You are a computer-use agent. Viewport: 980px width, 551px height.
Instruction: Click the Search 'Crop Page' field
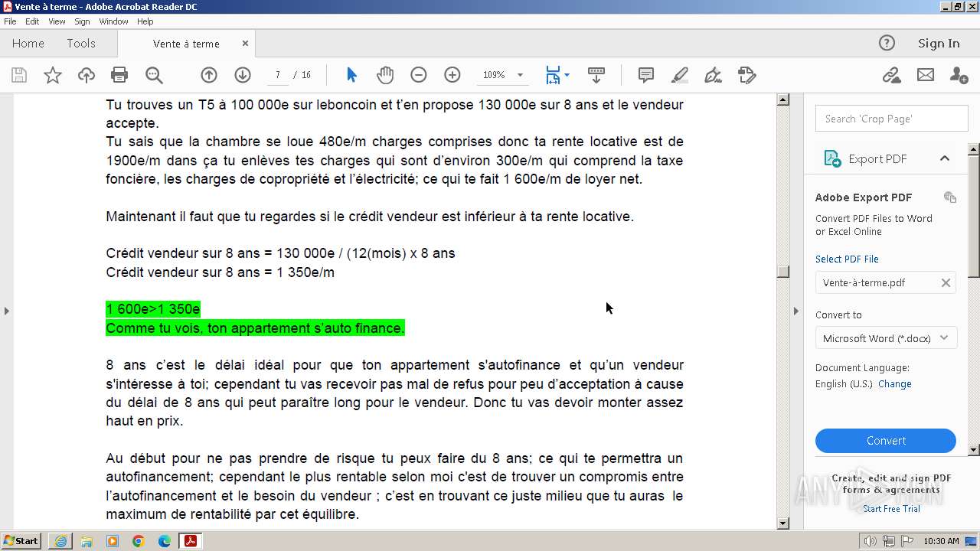tap(892, 119)
